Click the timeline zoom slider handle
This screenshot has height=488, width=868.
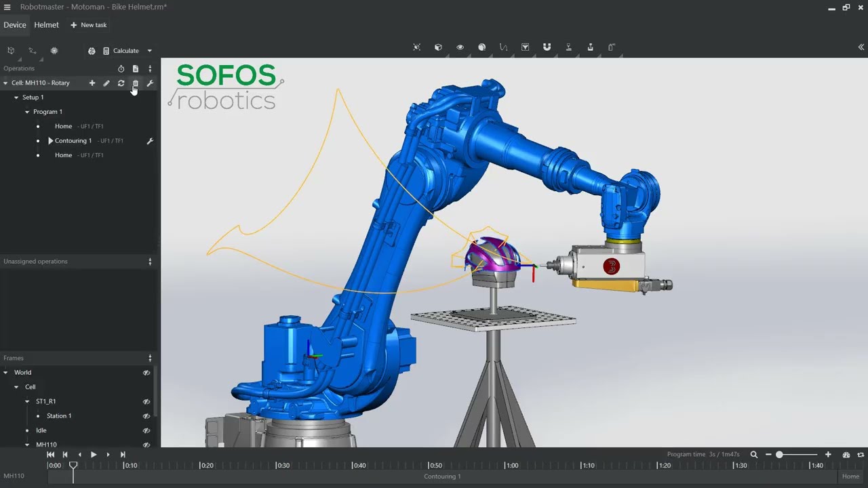[779, 455]
